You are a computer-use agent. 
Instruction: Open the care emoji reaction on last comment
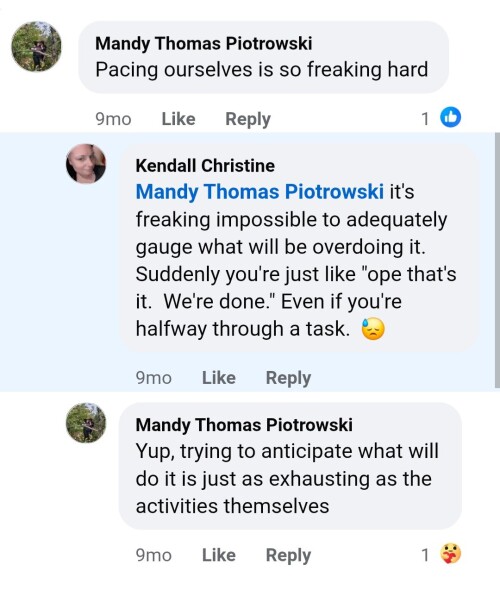(450, 553)
